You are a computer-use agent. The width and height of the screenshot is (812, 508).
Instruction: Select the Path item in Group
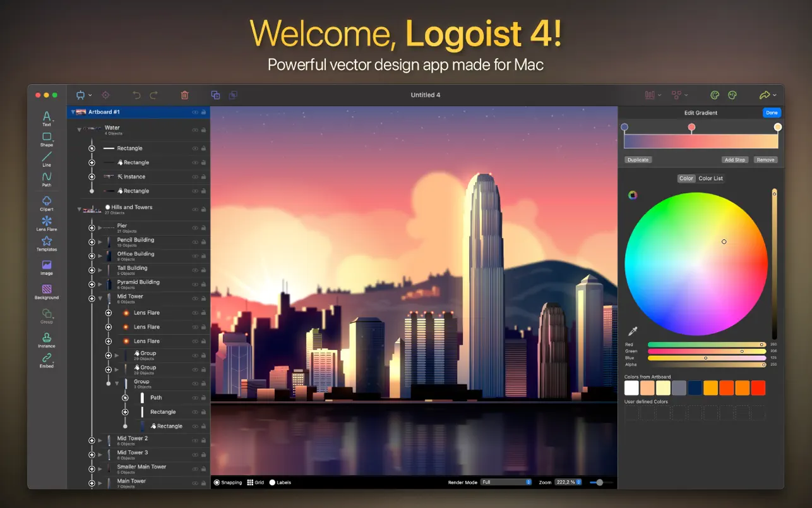pyautogui.click(x=138, y=397)
